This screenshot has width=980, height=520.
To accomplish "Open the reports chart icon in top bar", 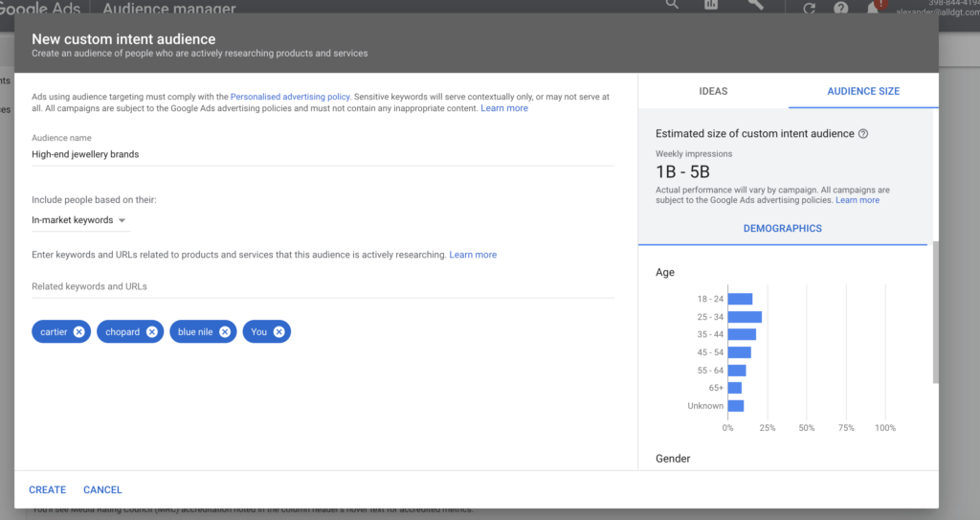I will point(711,5).
